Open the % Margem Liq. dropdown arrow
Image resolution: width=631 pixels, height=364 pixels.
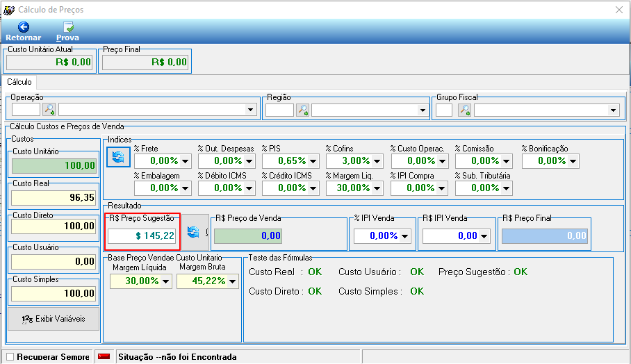377,188
